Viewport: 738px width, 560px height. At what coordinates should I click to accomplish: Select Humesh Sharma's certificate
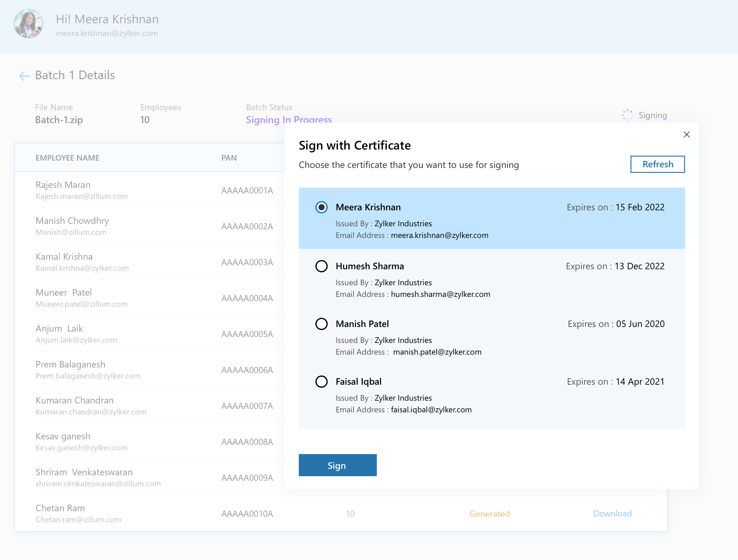[x=321, y=266]
